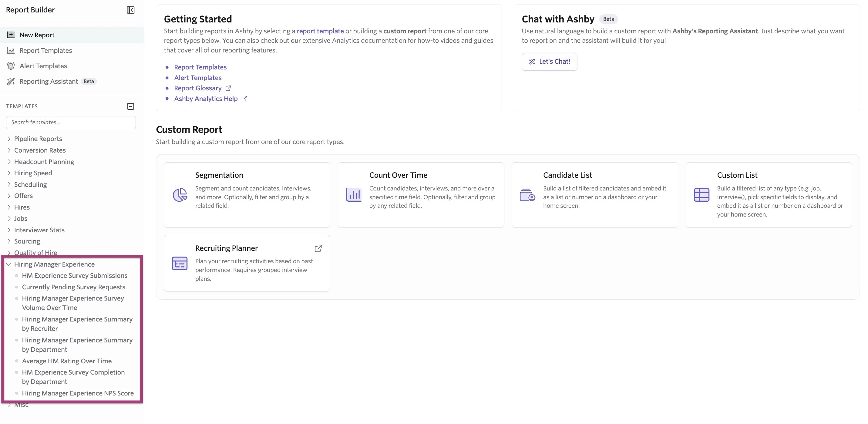Click the TEMPLATES section heading
The image size is (868, 424).
[x=22, y=106]
